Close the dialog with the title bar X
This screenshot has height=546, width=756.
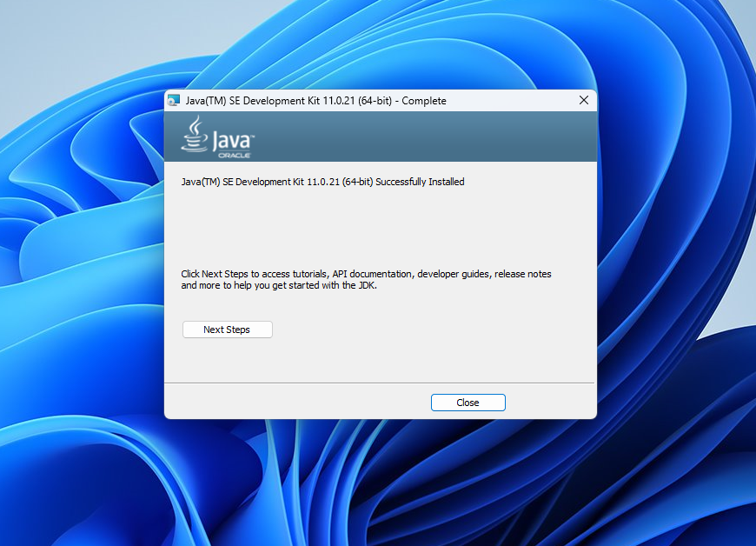(x=583, y=100)
